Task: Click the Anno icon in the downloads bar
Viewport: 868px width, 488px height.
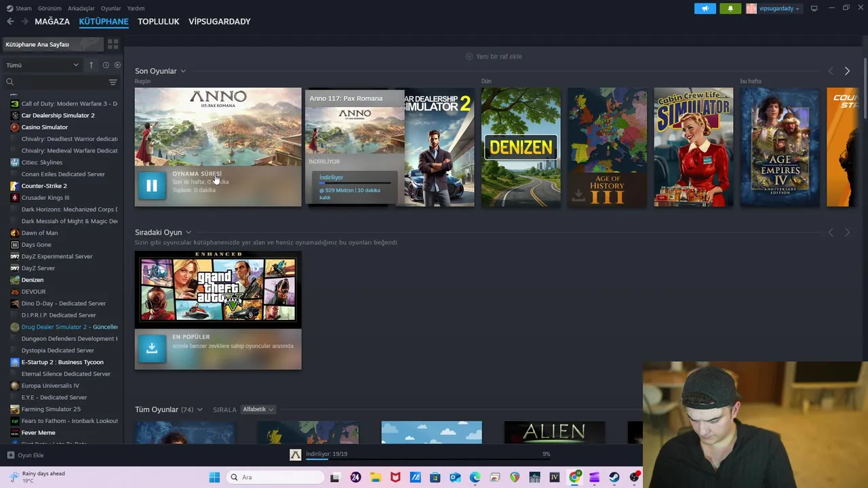Action: [295, 455]
